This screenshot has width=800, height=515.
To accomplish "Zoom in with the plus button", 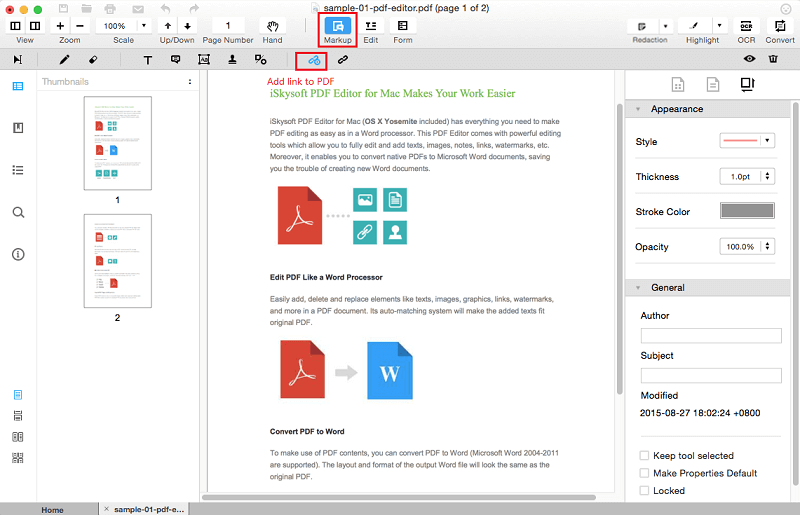I will (x=60, y=26).
